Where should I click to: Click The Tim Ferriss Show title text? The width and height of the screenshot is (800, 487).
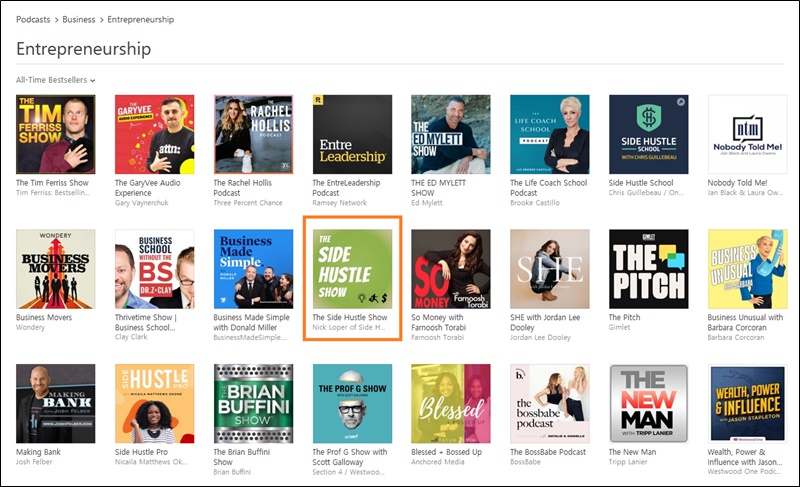point(52,183)
